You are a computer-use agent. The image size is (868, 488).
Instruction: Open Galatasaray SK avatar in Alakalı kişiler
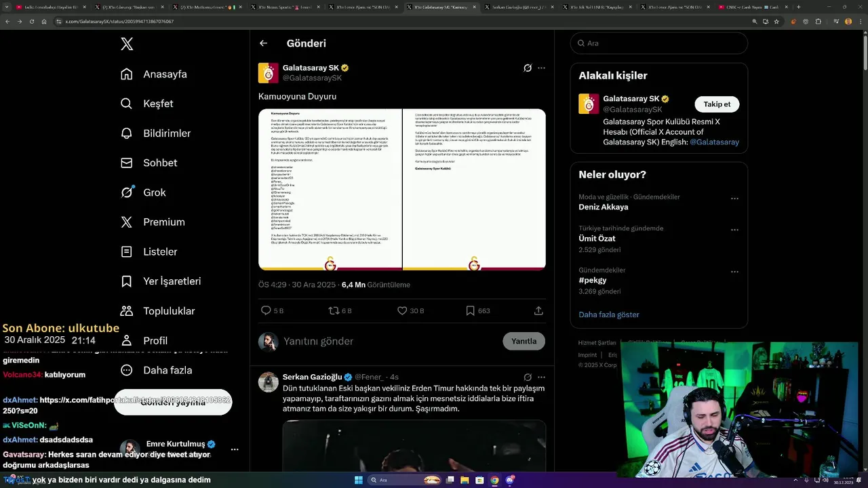tap(589, 104)
